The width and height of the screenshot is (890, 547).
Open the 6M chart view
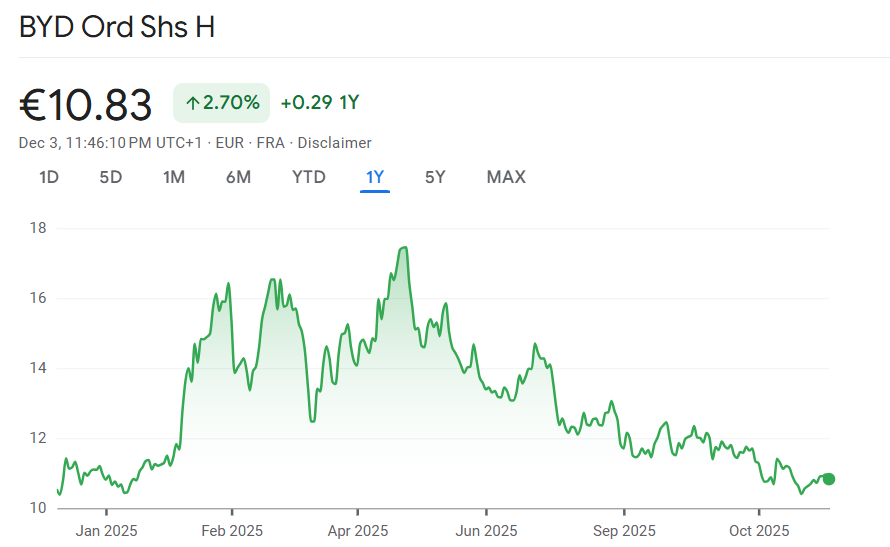point(238,177)
